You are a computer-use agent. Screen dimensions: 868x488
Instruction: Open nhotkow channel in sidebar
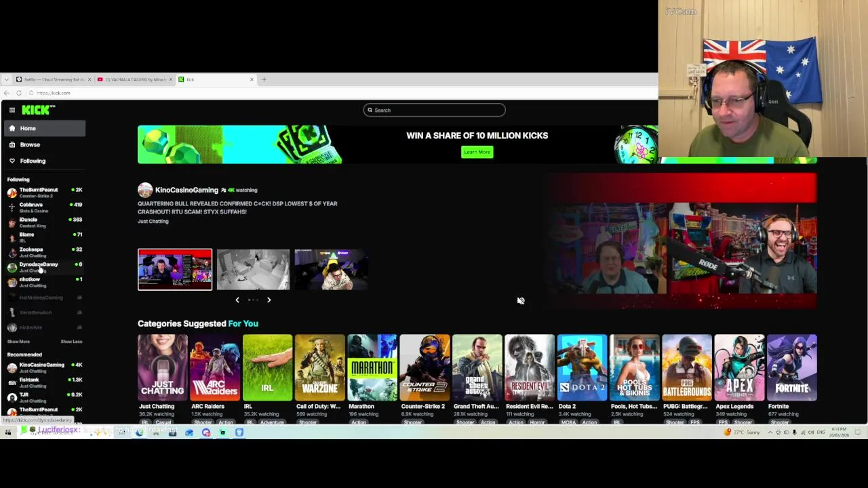pyautogui.click(x=44, y=282)
